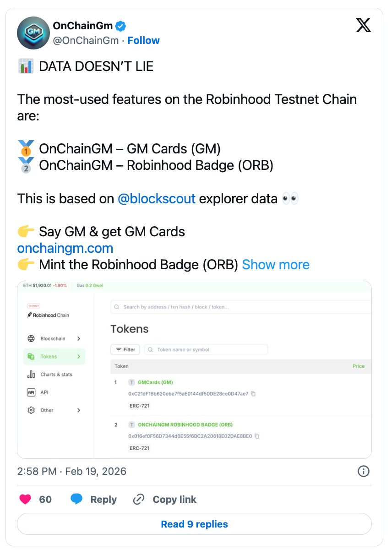Select Charts & stats in sidebar
This screenshot has width=392, height=555.
56,375
